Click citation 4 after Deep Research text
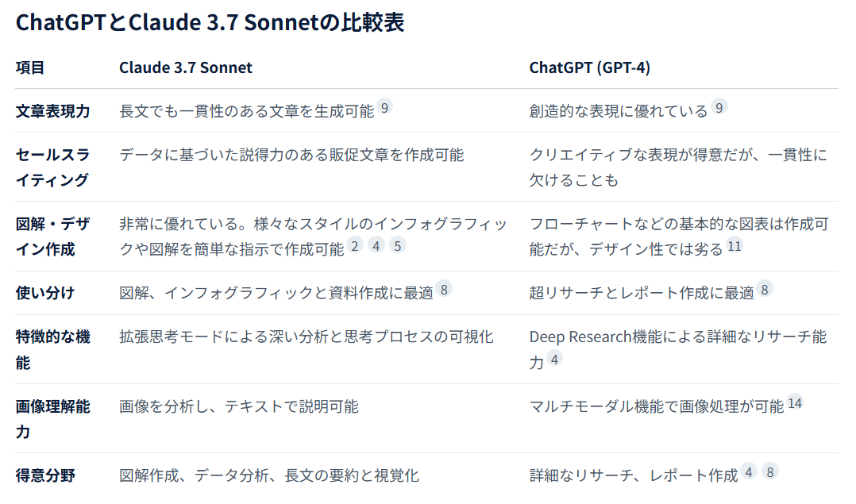The image size is (856, 504). coord(554,359)
